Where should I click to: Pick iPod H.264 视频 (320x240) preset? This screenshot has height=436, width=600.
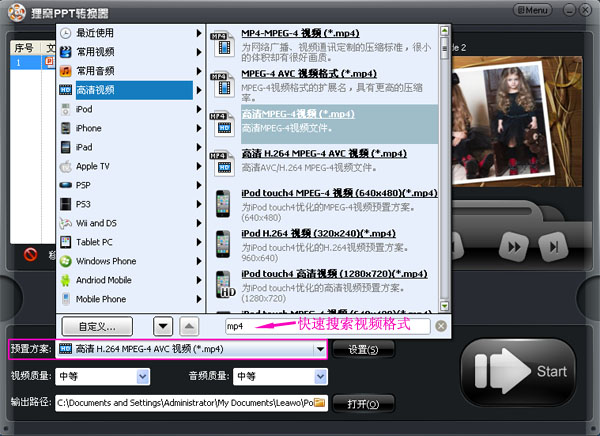pos(318,234)
